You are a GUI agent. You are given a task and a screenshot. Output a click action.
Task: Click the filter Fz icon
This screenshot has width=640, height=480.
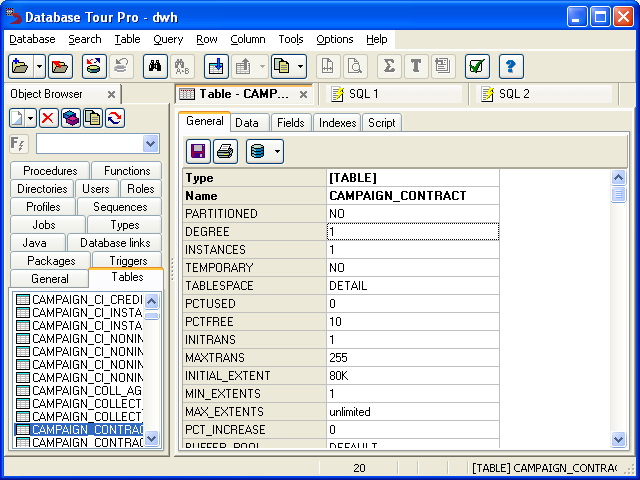(18, 144)
